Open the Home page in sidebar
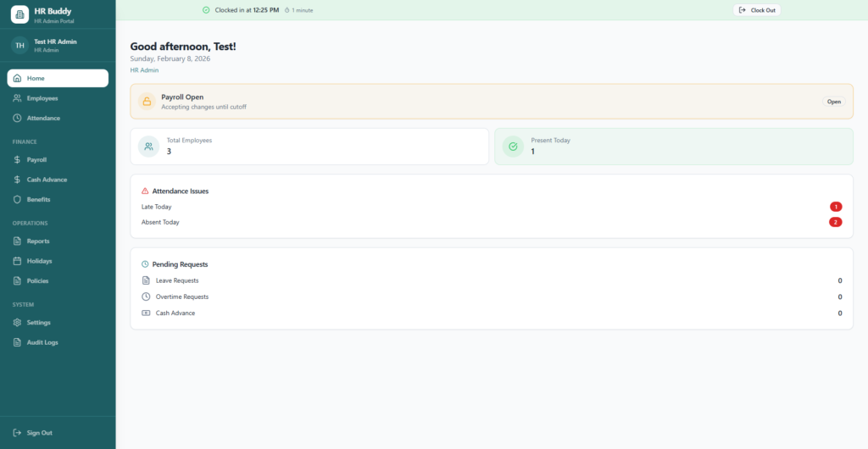Viewport: 868px width, 449px height. pyautogui.click(x=58, y=78)
